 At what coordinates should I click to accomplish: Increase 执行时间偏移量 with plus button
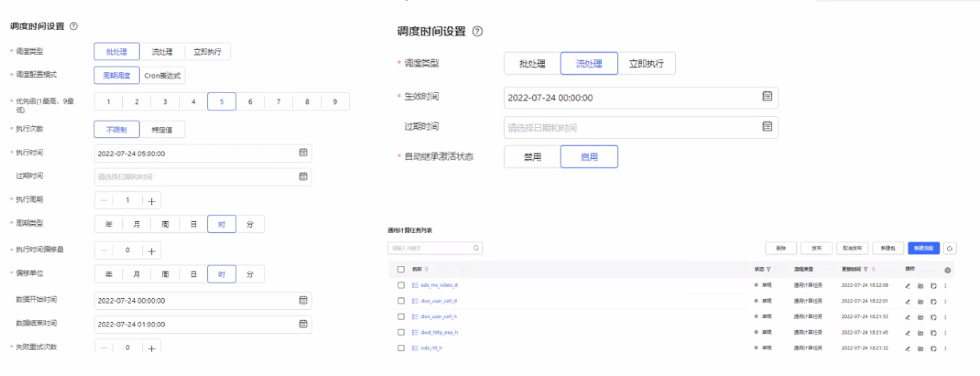tap(151, 251)
